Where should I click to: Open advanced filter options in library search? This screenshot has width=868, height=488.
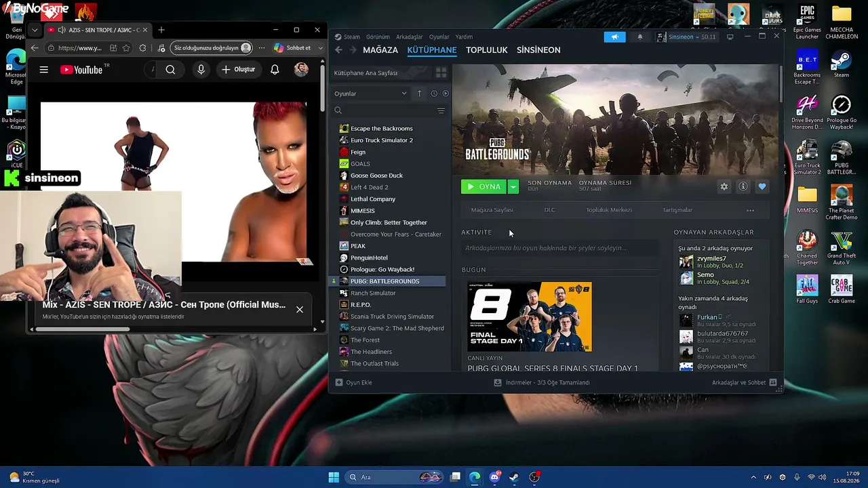[x=441, y=110]
